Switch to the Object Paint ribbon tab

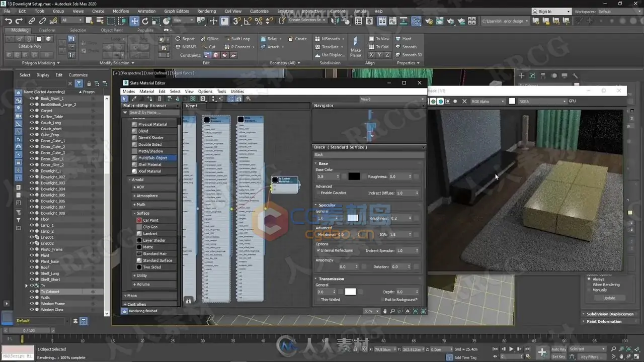pos(112,30)
